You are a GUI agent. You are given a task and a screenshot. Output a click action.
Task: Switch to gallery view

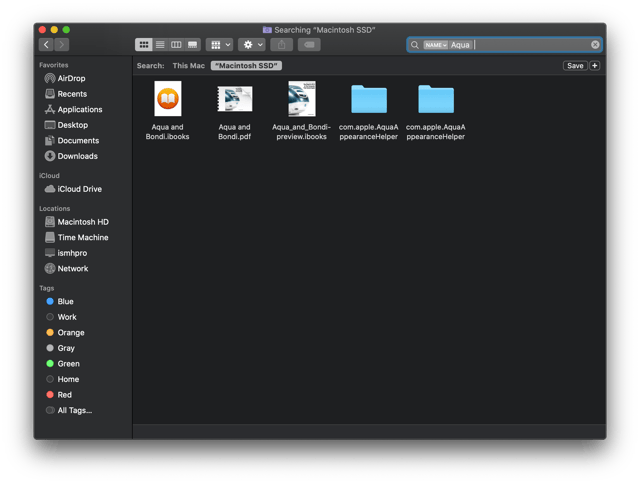(x=192, y=44)
